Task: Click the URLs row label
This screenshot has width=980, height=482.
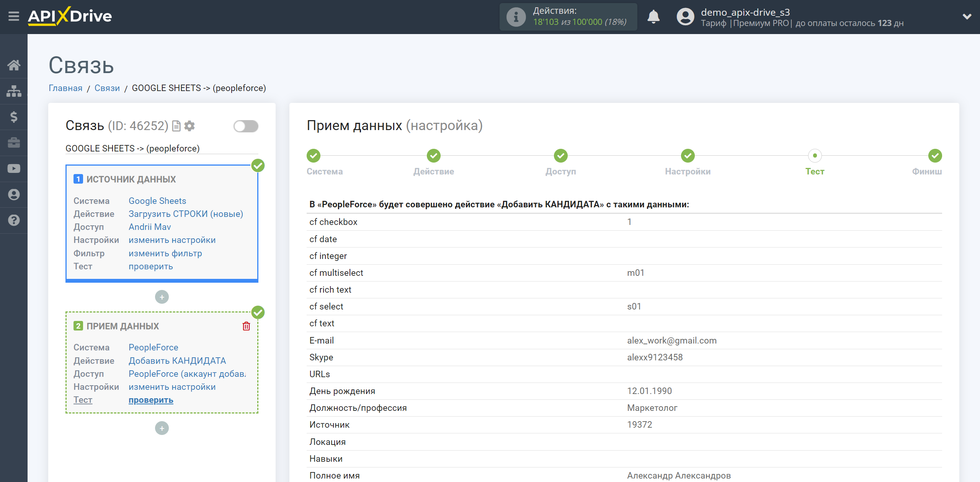Action: click(320, 374)
